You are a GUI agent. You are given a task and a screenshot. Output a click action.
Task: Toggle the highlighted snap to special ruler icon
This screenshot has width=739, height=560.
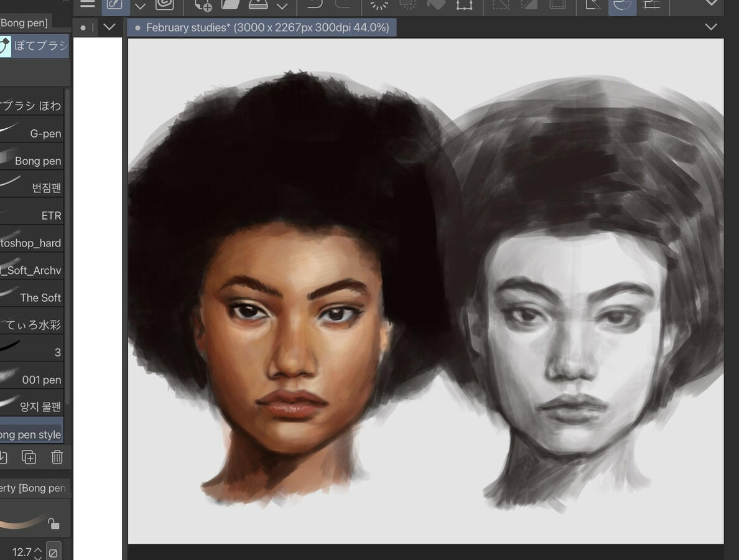click(622, 5)
